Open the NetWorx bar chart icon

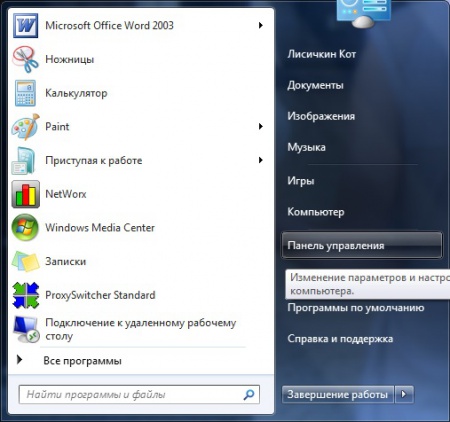[26, 194]
